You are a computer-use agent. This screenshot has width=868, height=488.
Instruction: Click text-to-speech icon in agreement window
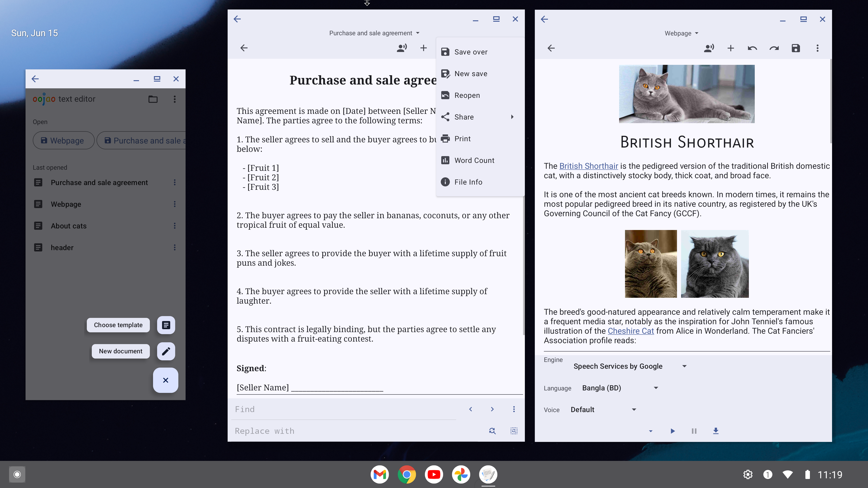pos(402,48)
